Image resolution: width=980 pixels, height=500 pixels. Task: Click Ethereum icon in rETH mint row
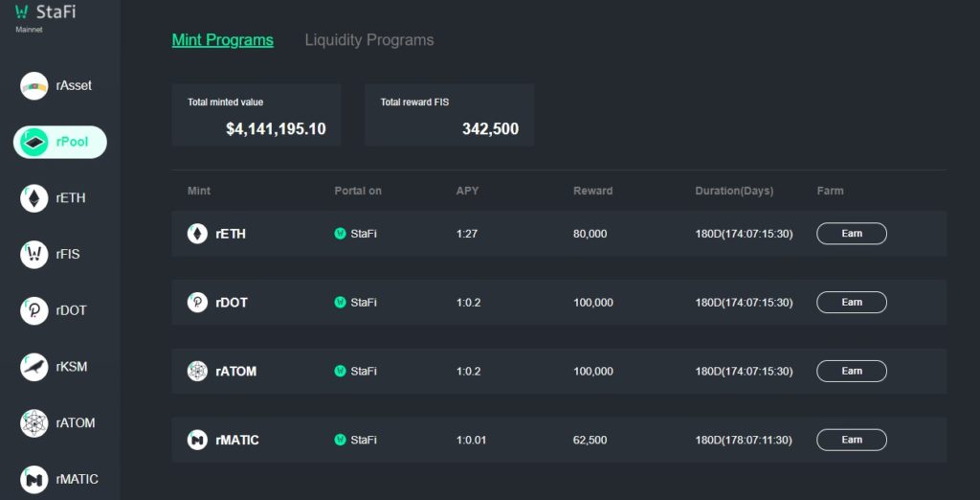[x=197, y=234]
